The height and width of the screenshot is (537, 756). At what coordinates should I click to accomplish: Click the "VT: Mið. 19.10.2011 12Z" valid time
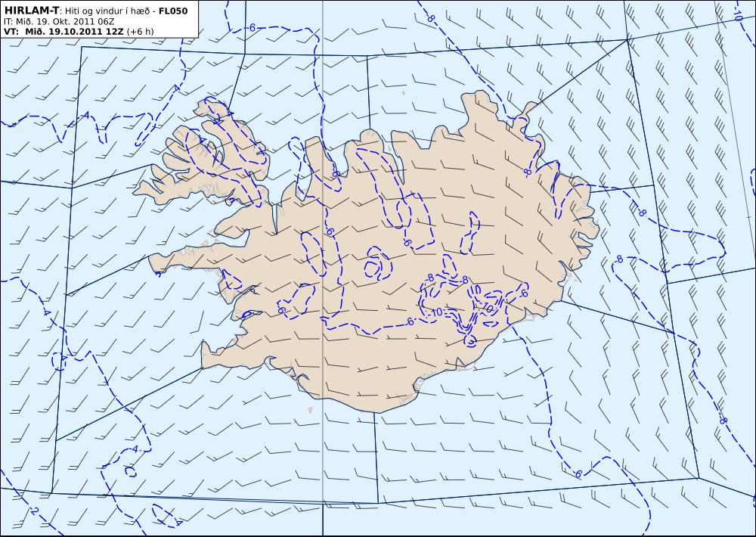[64, 31]
